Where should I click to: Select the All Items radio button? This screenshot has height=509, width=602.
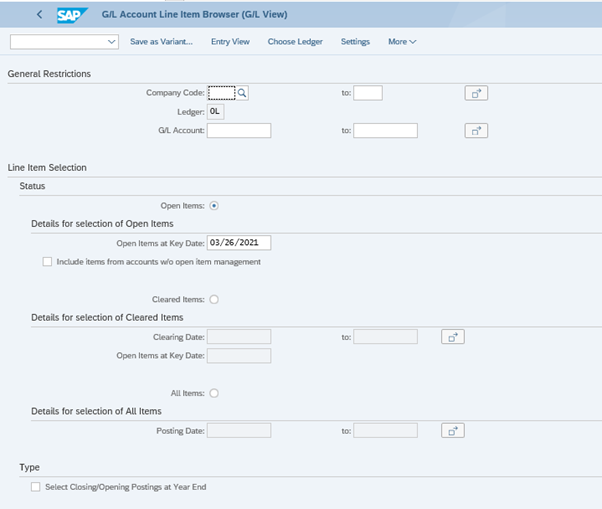[214, 393]
